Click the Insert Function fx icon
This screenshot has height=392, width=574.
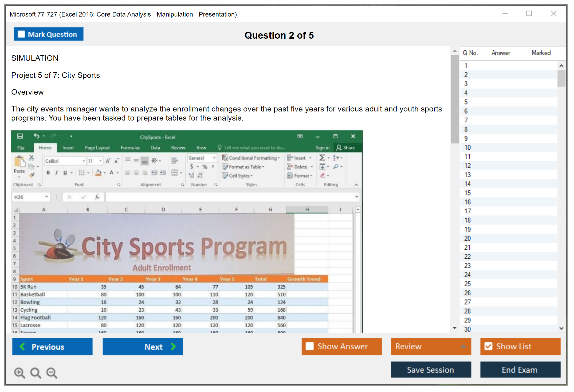(x=97, y=197)
